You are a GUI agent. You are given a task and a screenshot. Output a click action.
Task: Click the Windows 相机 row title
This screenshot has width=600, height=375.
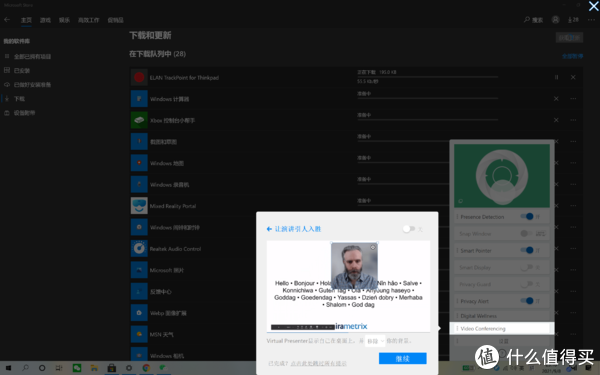(x=167, y=356)
